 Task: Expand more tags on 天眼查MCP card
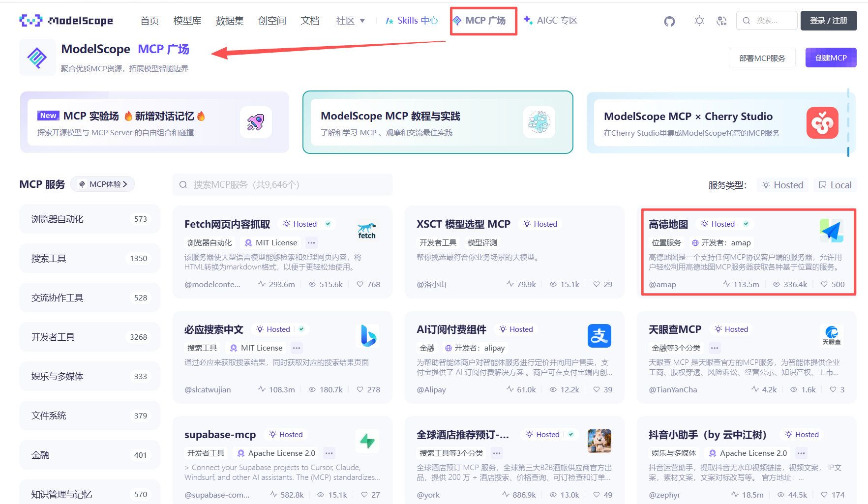[715, 348]
